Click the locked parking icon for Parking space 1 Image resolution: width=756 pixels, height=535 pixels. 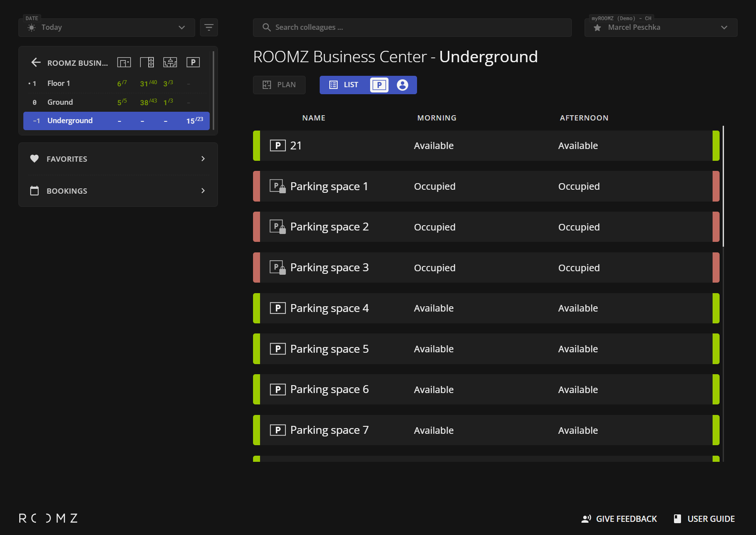point(278,186)
